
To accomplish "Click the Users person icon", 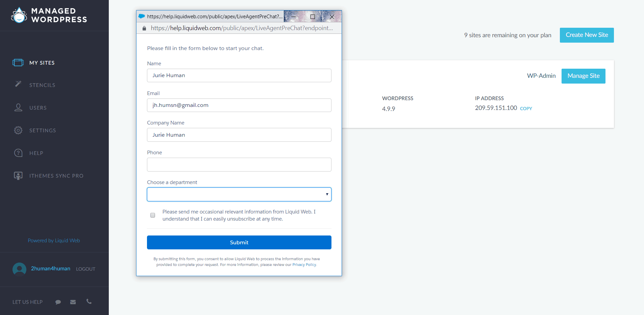I will pos(18,108).
